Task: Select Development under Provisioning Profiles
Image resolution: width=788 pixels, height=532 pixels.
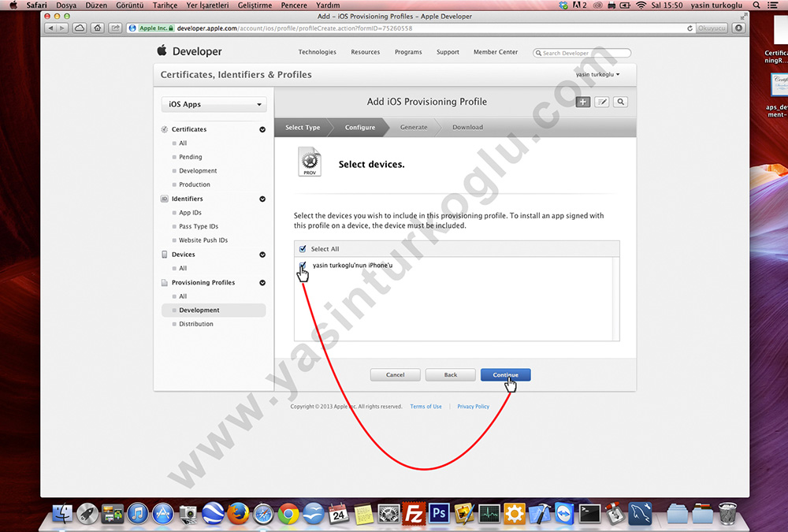Action: click(x=199, y=311)
